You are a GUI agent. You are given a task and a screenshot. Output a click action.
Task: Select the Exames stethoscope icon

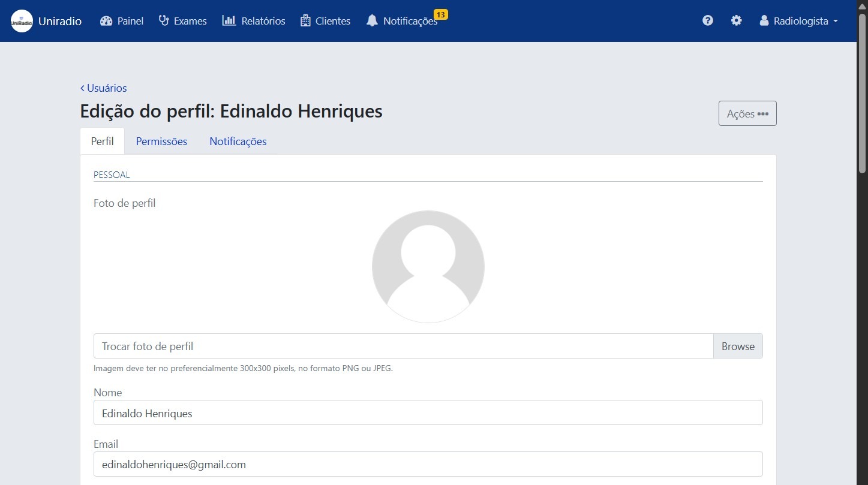tap(163, 20)
